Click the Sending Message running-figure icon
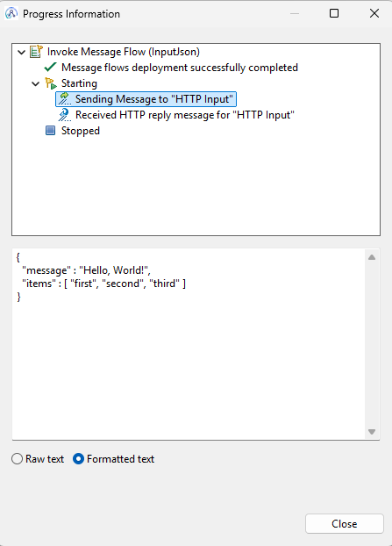Screen dimensions: 392x546 [x=64, y=99]
